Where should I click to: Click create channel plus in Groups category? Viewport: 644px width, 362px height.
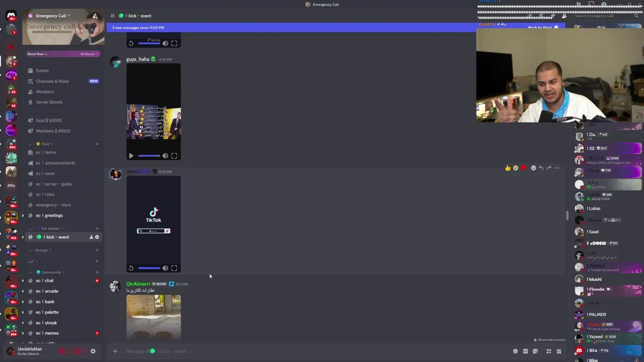pos(97,250)
